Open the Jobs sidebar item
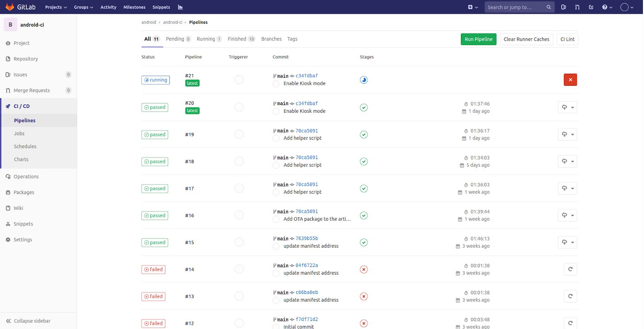 pyautogui.click(x=19, y=133)
